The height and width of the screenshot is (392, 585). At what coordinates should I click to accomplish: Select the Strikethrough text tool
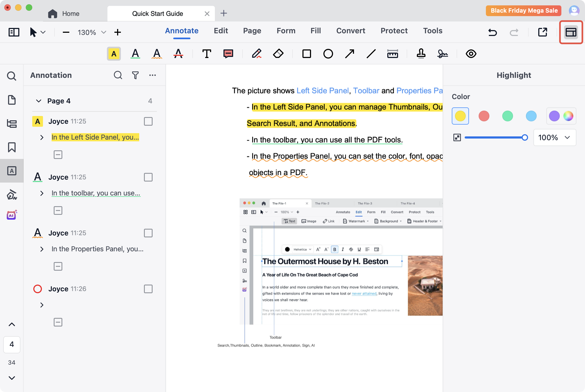click(x=178, y=54)
